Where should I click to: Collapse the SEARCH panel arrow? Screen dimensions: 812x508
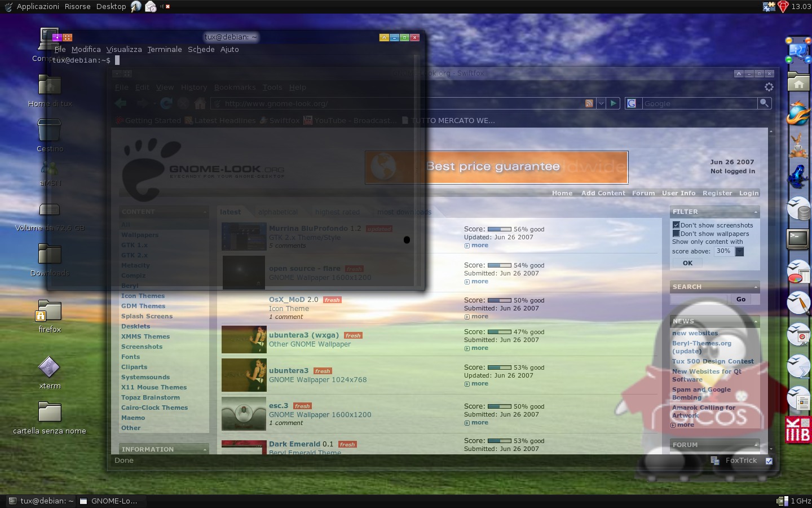point(756,287)
